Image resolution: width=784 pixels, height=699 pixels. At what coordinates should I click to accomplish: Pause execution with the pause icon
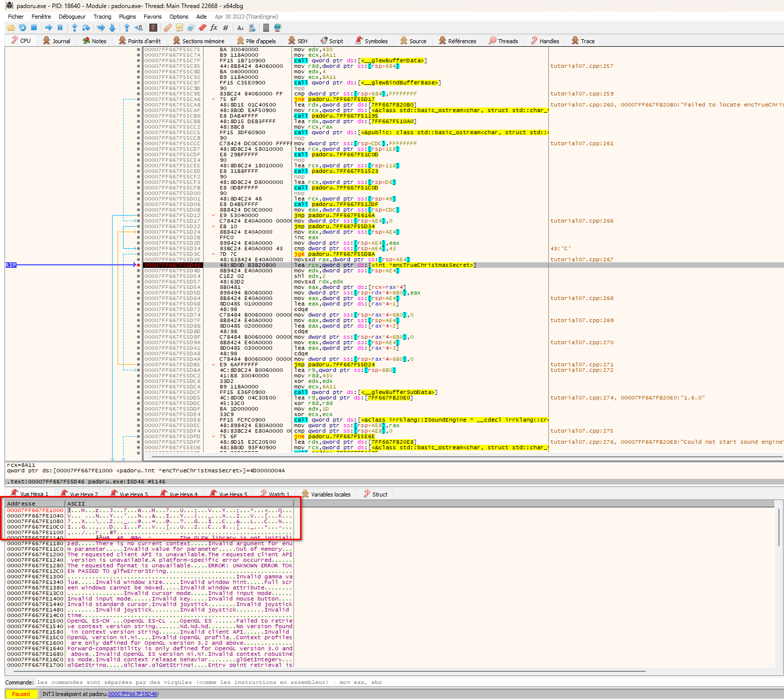pyautogui.click(x=60, y=28)
